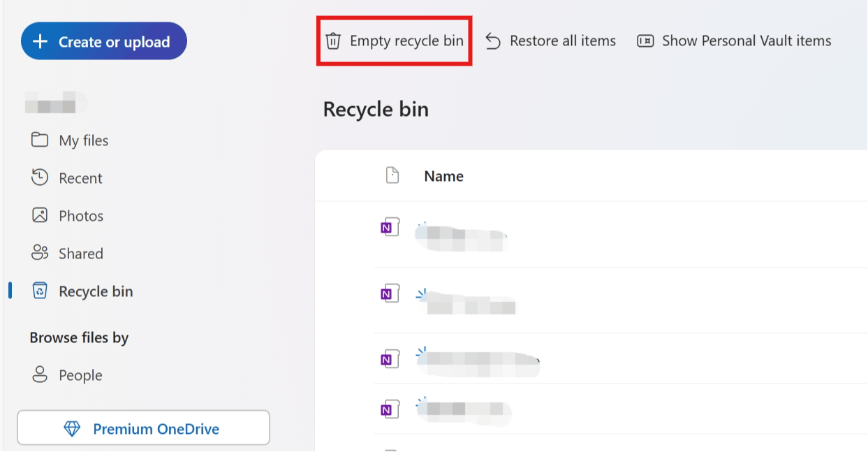Sort by Name column header
This screenshot has height=452, width=868.
pos(443,176)
